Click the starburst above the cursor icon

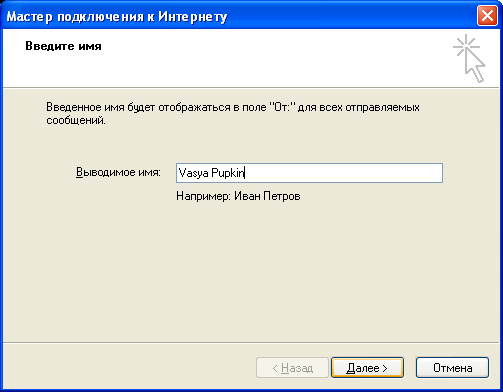466,46
